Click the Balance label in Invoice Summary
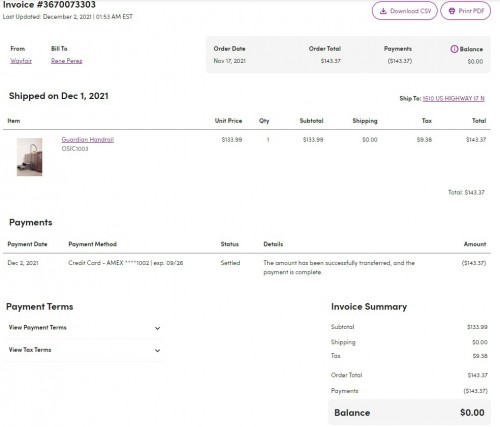 click(352, 413)
